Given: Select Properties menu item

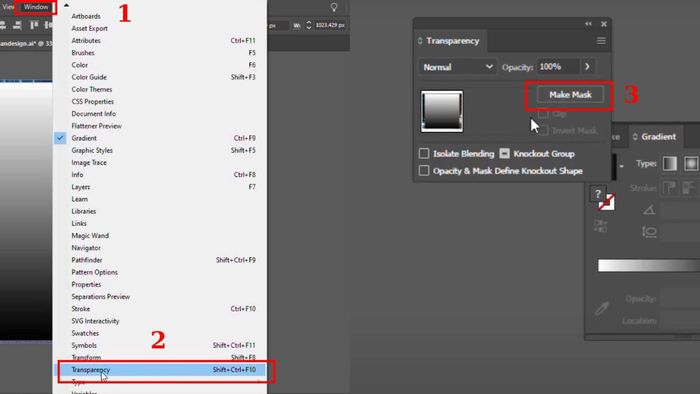Looking at the screenshot, I should (161, 284).
